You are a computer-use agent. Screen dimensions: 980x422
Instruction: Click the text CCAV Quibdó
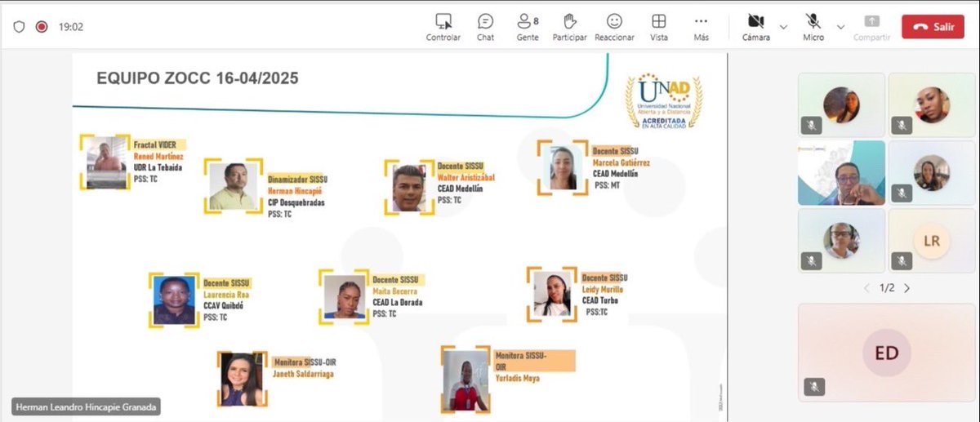pyautogui.click(x=223, y=305)
